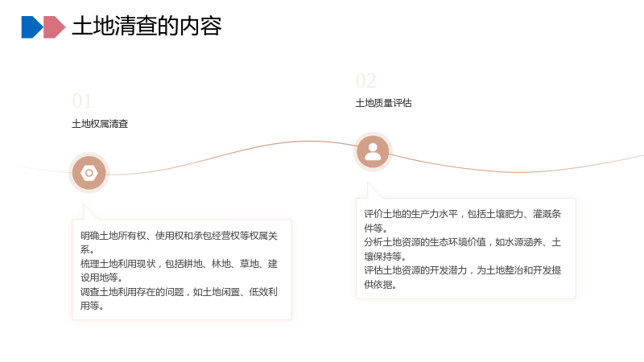Click the hexagon nut icon circle
This screenshot has width=644, height=362.
pos(89,173)
